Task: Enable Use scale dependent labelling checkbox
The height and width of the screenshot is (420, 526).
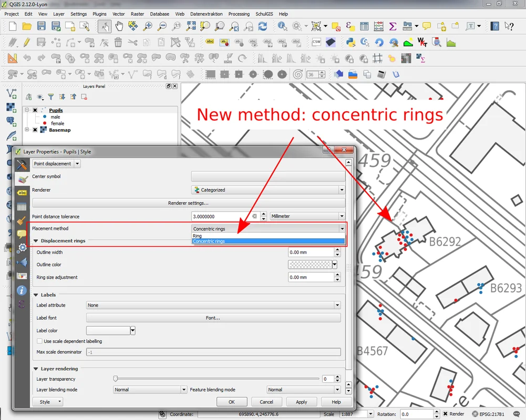Action: (39, 341)
